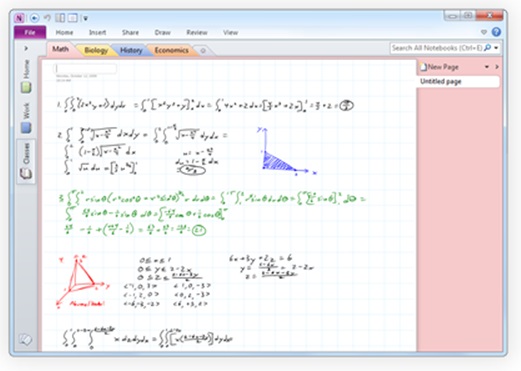Open the New Page dropdown arrow
521x371 pixels.
(487, 67)
